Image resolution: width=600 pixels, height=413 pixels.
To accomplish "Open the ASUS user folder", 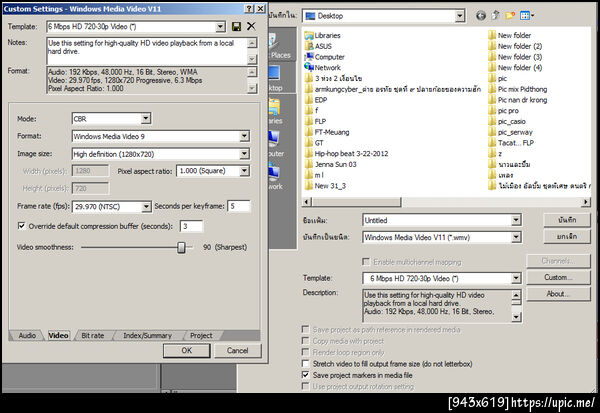I will click(318, 46).
